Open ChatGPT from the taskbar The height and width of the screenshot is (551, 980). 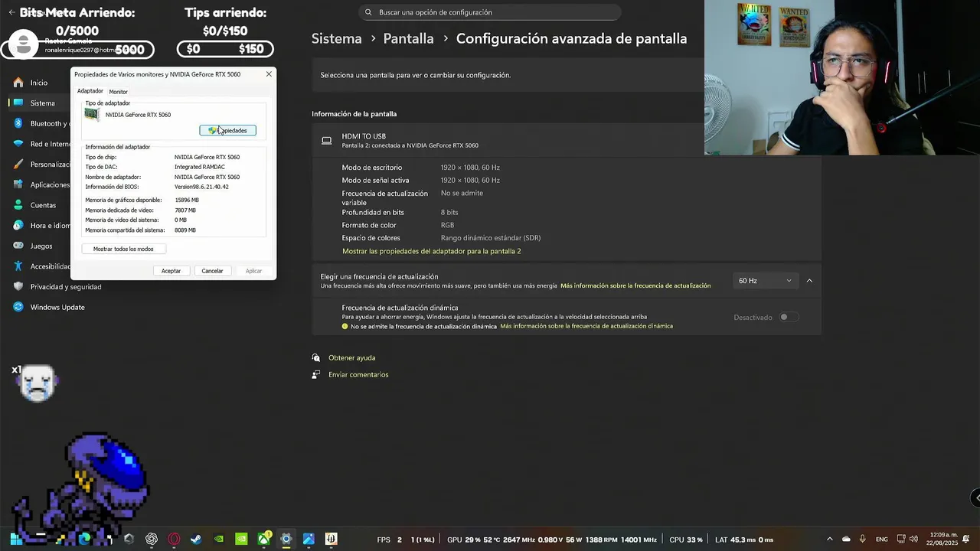pos(152,540)
